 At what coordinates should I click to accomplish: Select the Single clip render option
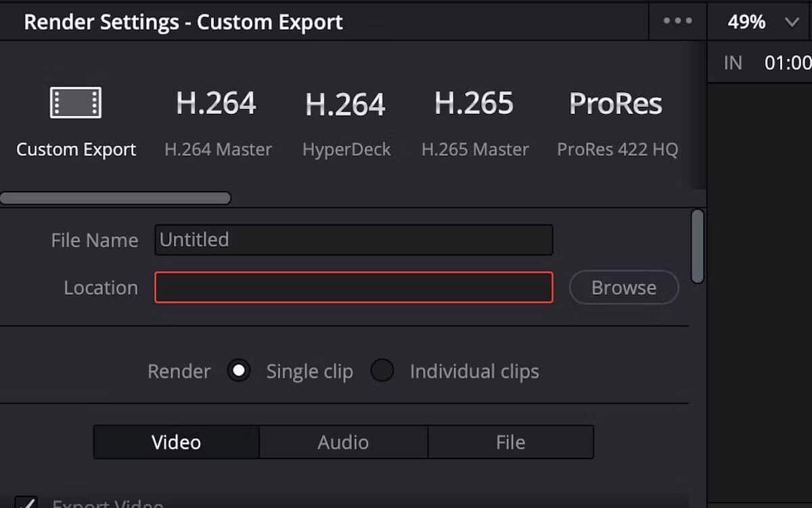[239, 371]
